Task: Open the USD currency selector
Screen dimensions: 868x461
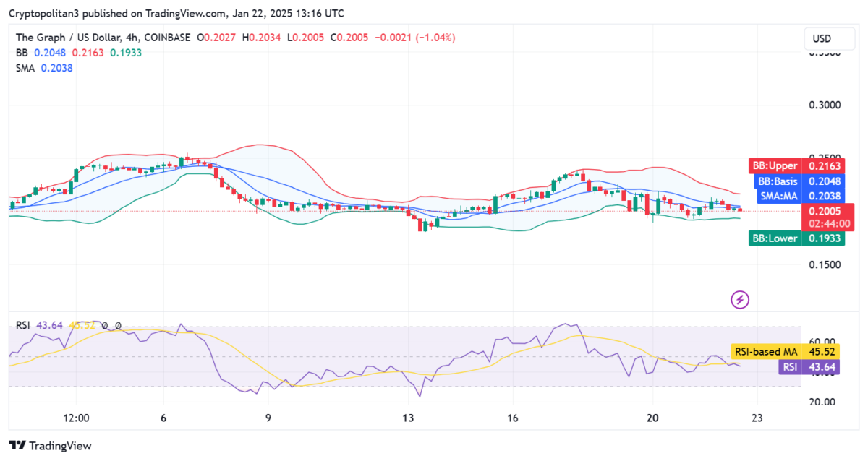Action: point(829,39)
